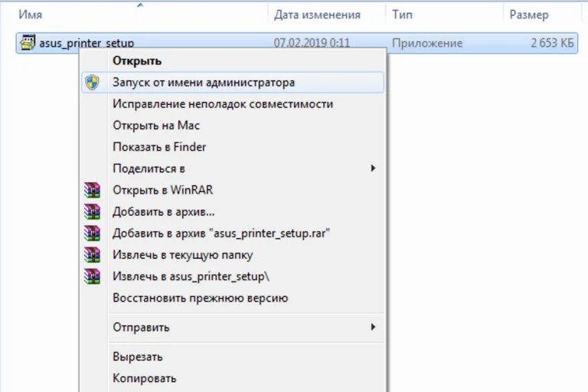The image size is (588, 392).
Task: Click WinRAR icon next to Открыть в WinRAR
Action: point(92,190)
